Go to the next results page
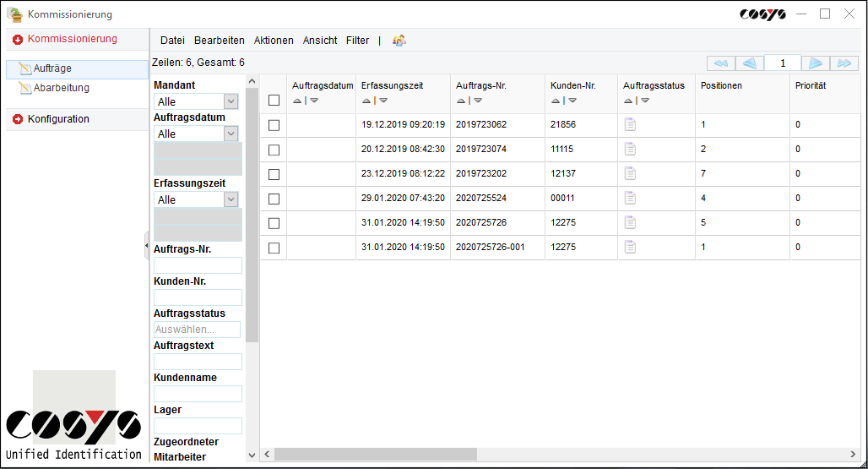The height and width of the screenshot is (469, 868). tap(815, 63)
